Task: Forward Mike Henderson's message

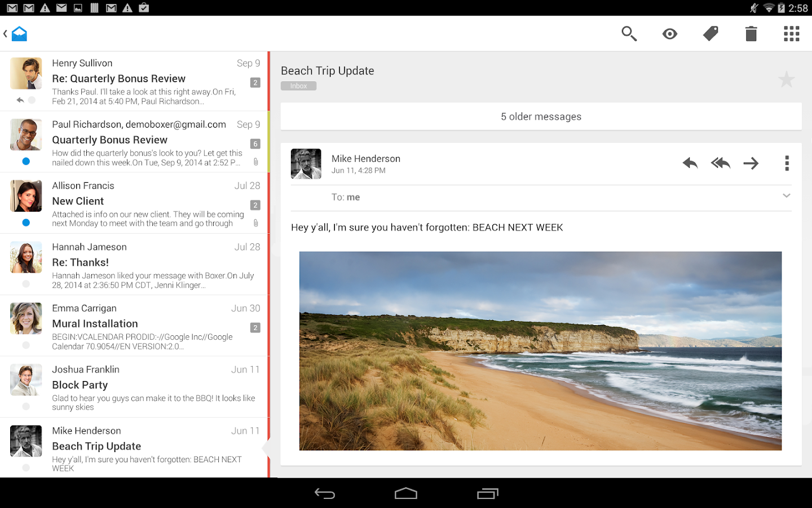Action: (751, 163)
